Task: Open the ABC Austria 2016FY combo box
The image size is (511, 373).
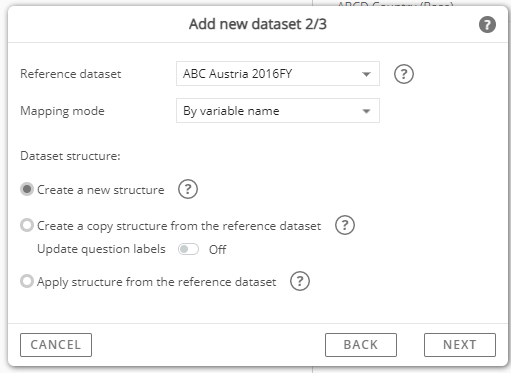Action: 278,74
